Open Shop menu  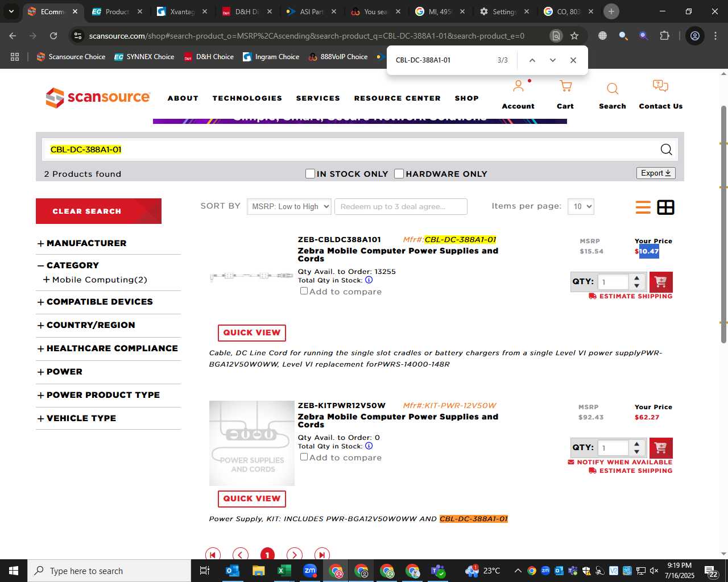pos(466,98)
